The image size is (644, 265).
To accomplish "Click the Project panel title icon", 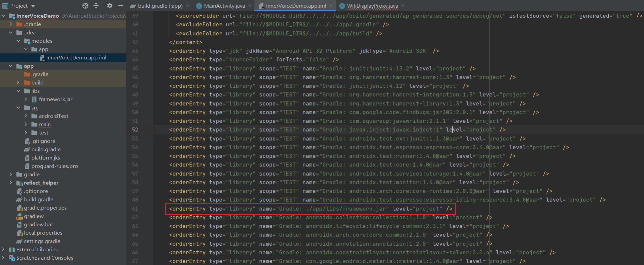I will (x=5, y=6).
